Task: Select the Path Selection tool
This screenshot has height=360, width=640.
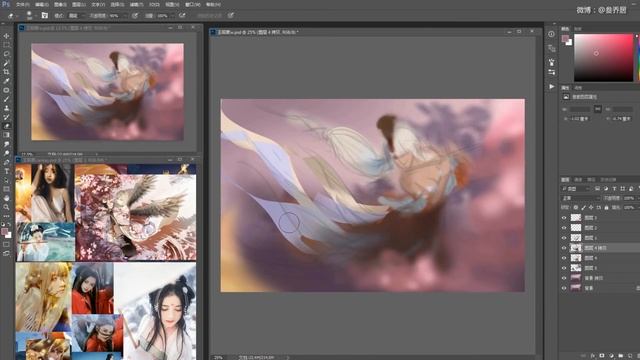Action: click(x=6, y=180)
